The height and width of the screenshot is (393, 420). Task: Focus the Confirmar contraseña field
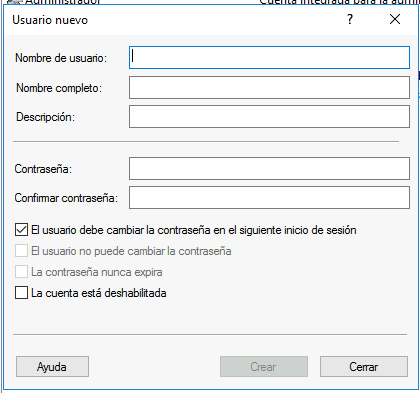(269, 198)
